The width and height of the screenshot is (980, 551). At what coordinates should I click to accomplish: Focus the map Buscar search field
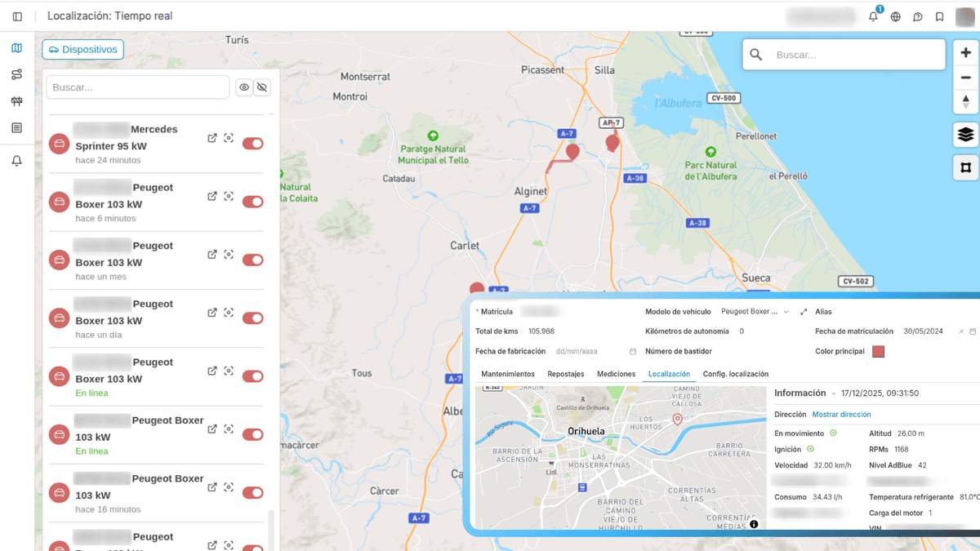(x=844, y=55)
